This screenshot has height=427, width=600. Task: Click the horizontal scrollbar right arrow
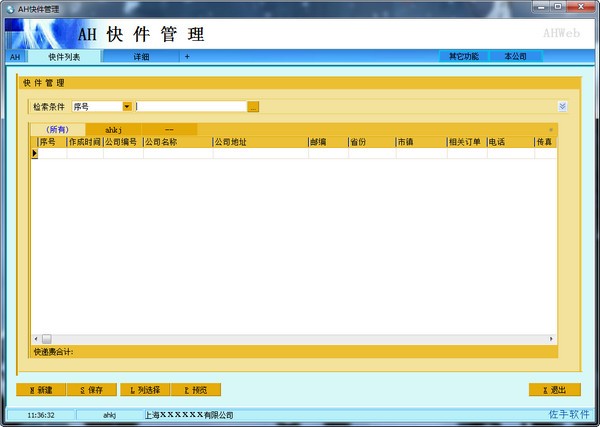pos(551,339)
